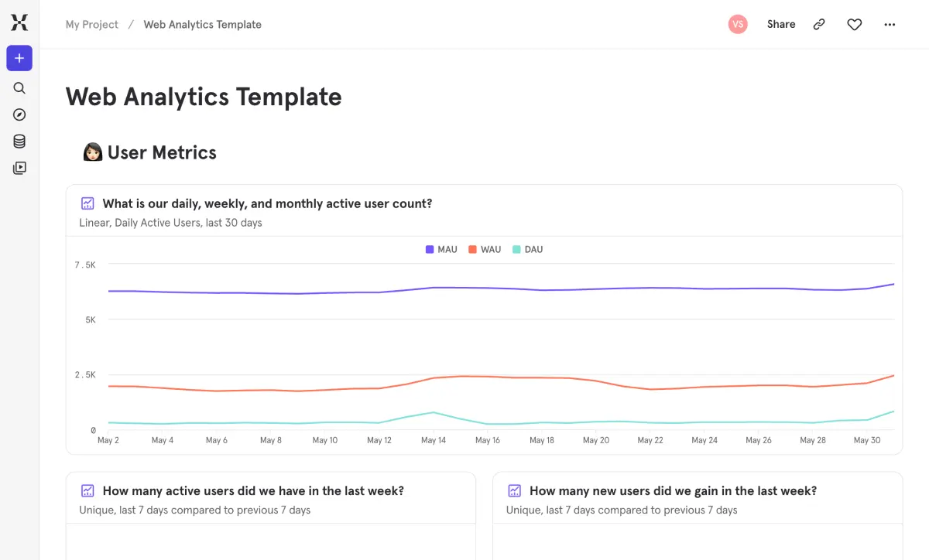
Task: Click the Share button
Action: 781,25
